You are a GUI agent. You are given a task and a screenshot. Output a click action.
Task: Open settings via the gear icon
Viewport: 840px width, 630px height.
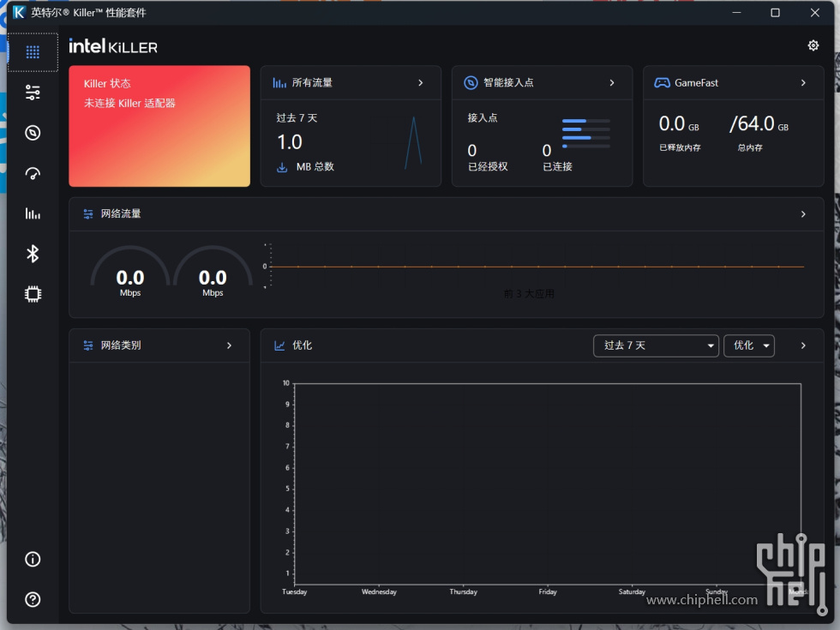coord(813,45)
